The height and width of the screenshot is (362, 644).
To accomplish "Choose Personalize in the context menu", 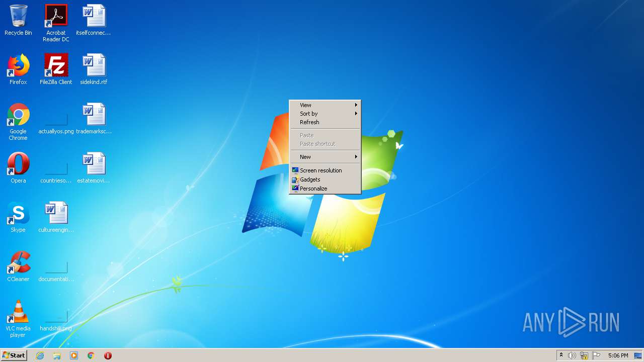I will (325, 189).
